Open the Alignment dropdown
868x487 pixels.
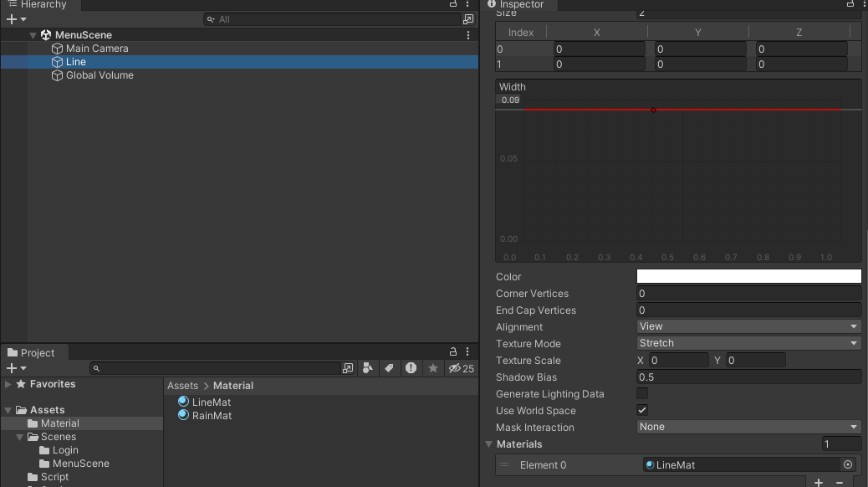(x=748, y=326)
